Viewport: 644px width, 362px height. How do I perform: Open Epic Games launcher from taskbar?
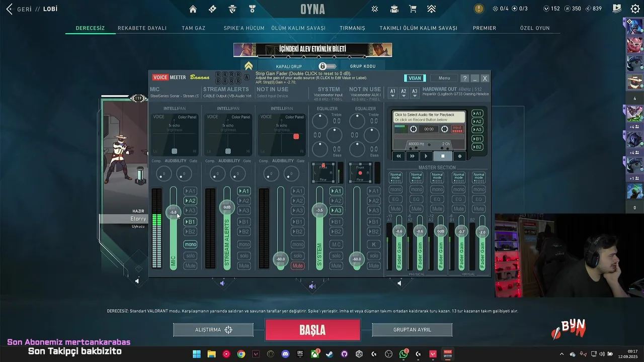tap(300, 354)
